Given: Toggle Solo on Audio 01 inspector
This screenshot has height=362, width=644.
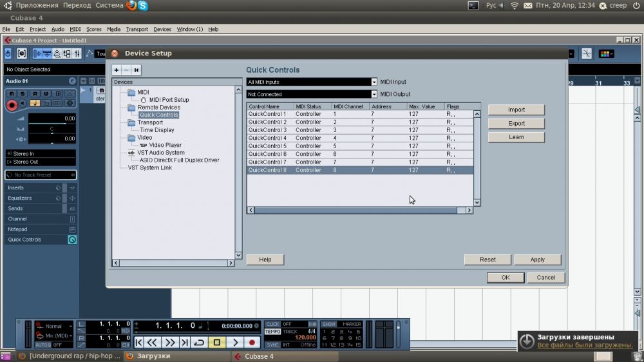Looking at the screenshot, I should [x=23, y=93].
